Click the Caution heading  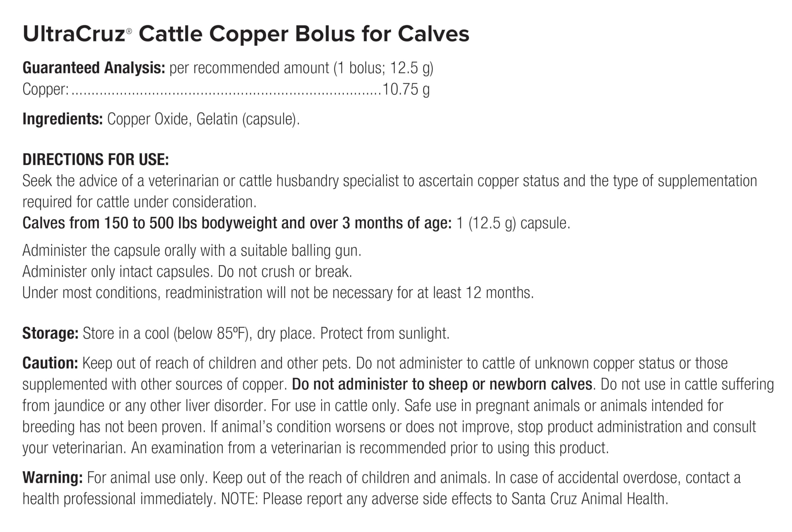tap(50, 363)
